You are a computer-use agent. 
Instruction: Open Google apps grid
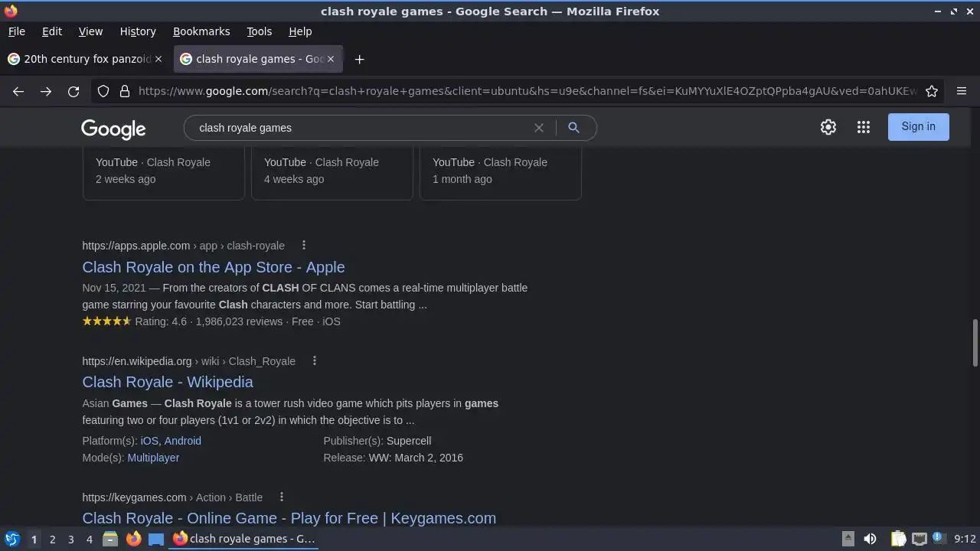[x=864, y=127]
